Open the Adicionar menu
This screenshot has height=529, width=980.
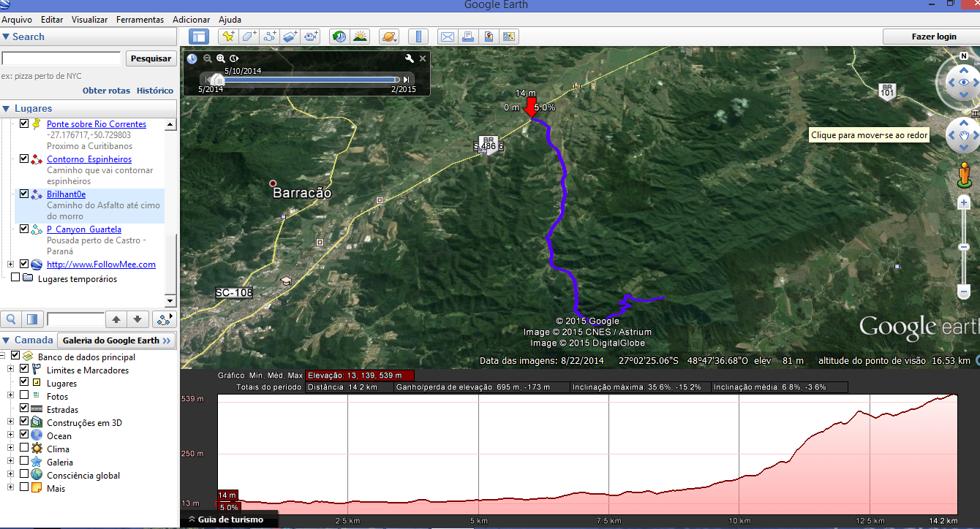coord(191,20)
